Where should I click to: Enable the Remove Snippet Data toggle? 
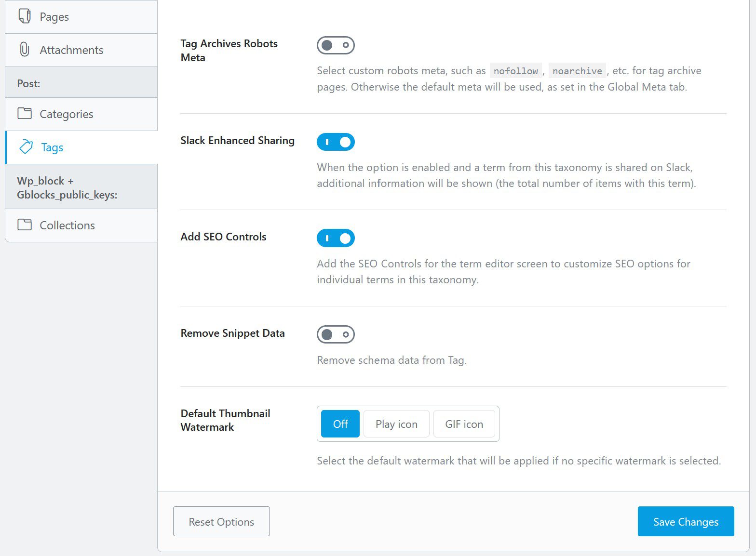(336, 334)
